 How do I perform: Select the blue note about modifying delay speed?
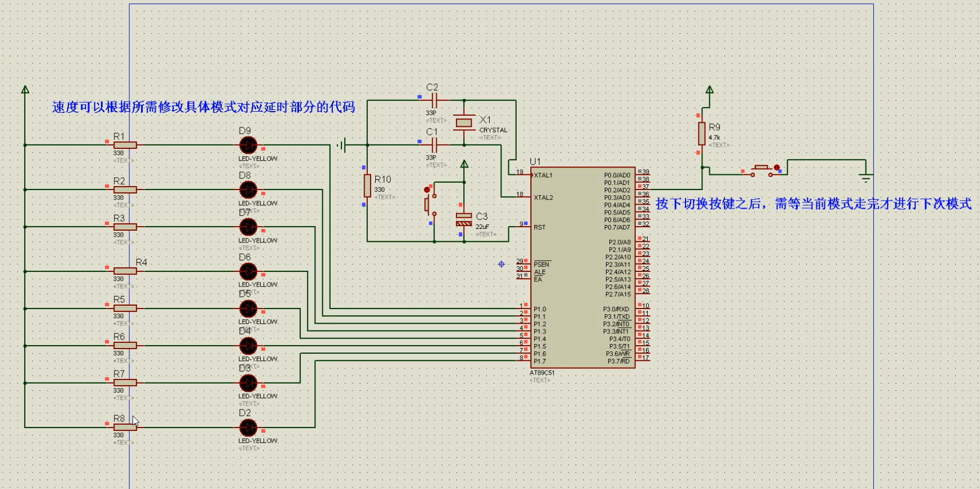point(204,107)
